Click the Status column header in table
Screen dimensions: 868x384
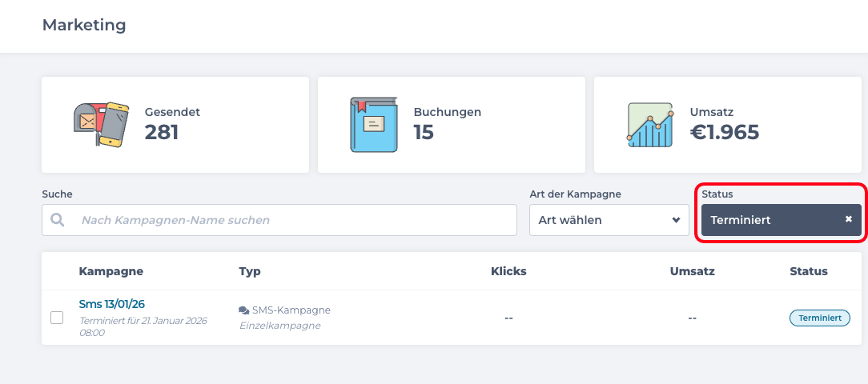click(809, 271)
